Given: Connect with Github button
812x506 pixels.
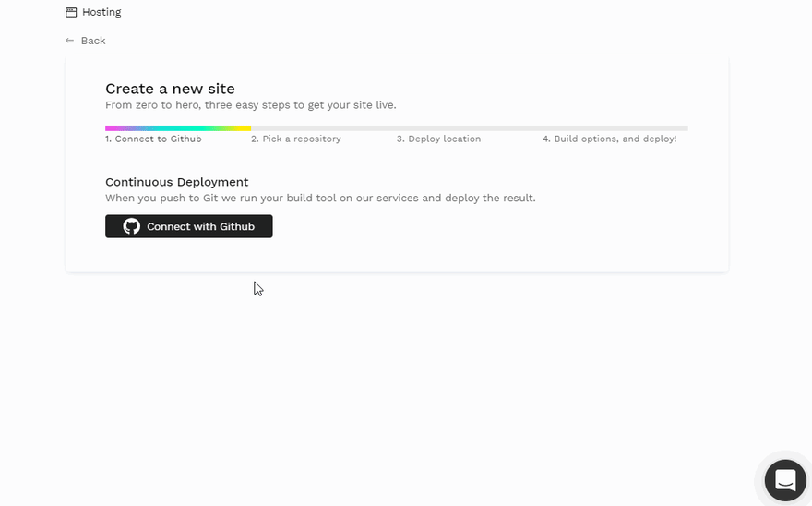Looking at the screenshot, I should (x=189, y=226).
